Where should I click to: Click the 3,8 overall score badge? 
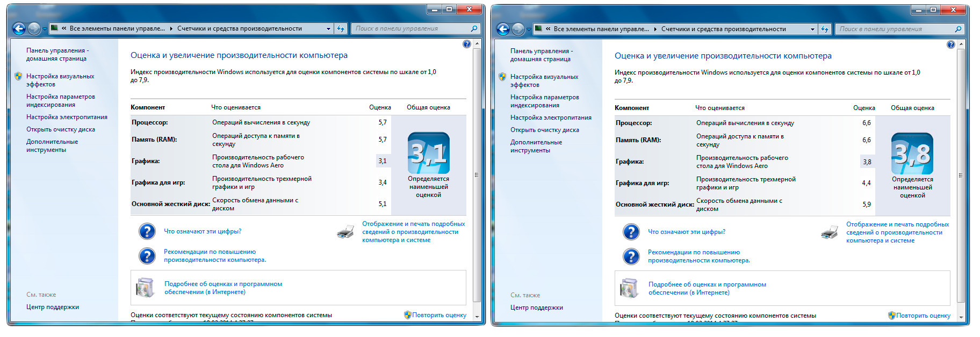pyautogui.click(x=912, y=154)
